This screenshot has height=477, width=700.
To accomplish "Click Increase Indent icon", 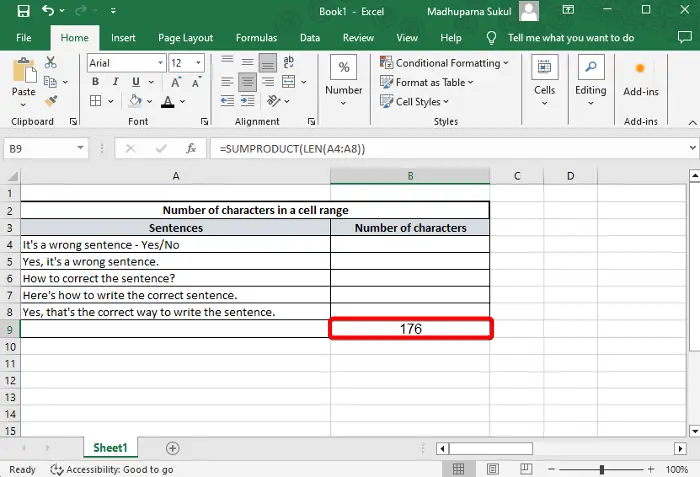I will (x=247, y=101).
